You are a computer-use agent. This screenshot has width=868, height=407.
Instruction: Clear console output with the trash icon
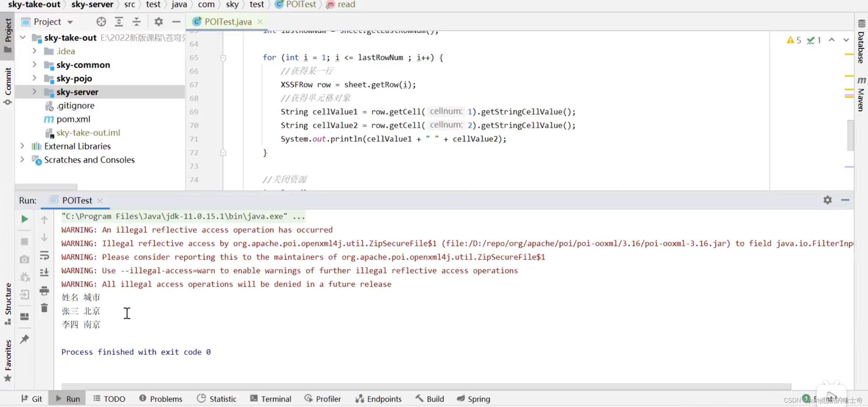44,308
